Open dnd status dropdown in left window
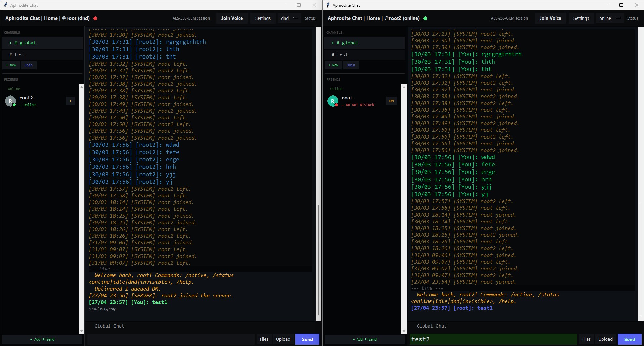 (x=289, y=18)
